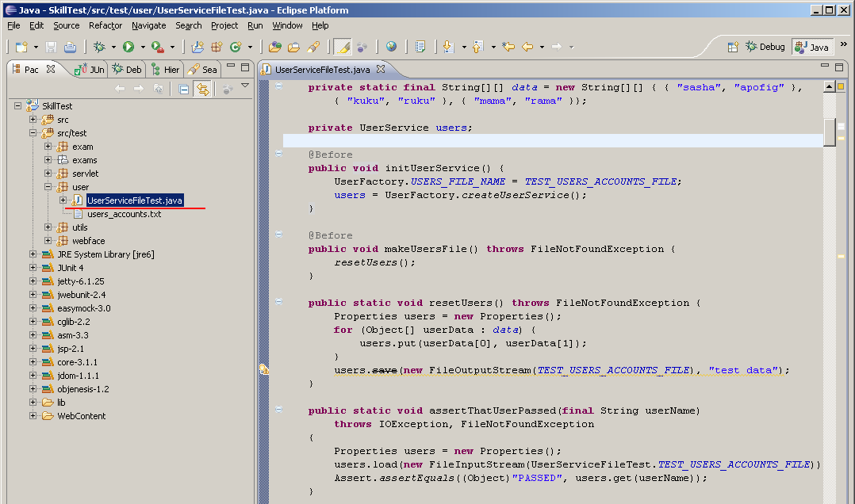Click the editor scrollbar up arrow

pyautogui.click(x=830, y=86)
